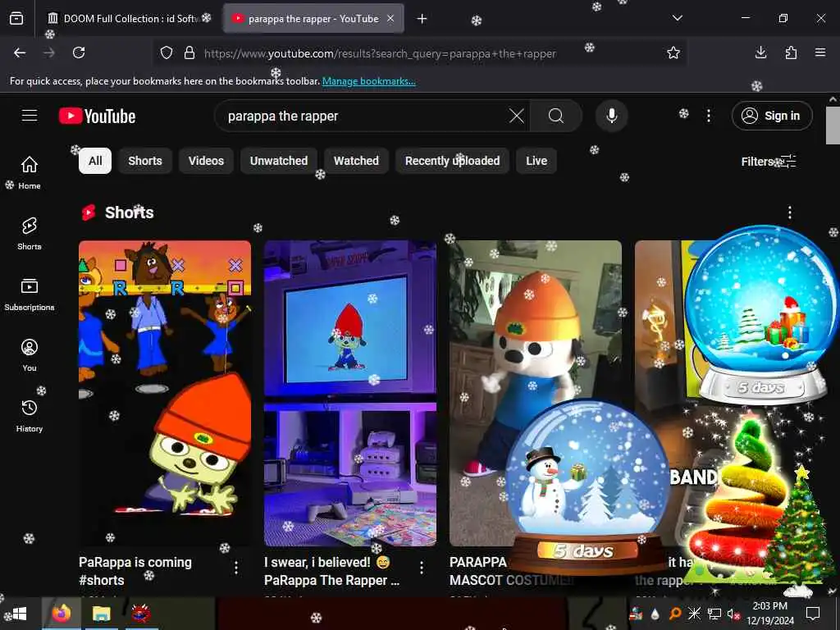The image size is (840, 630).
Task: Select the Unwatched filter chip
Action: (x=279, y=161)
